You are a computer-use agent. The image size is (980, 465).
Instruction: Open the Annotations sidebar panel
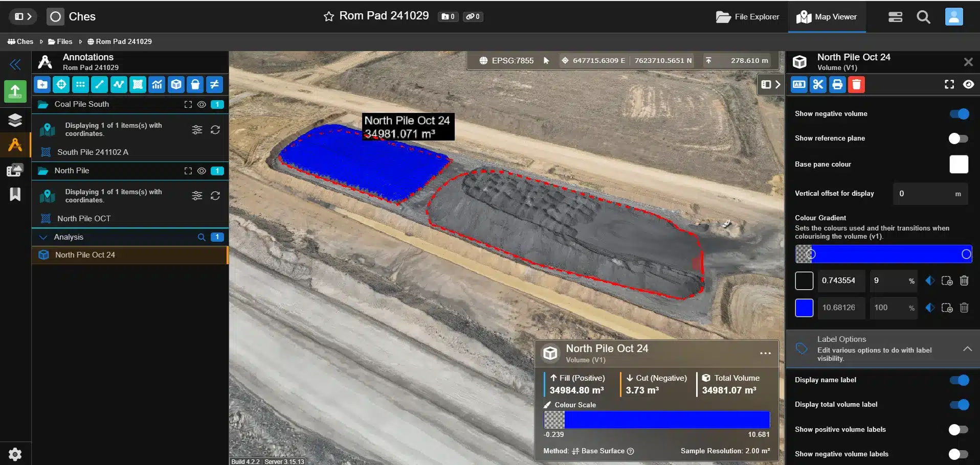click(x=15, y=145)
